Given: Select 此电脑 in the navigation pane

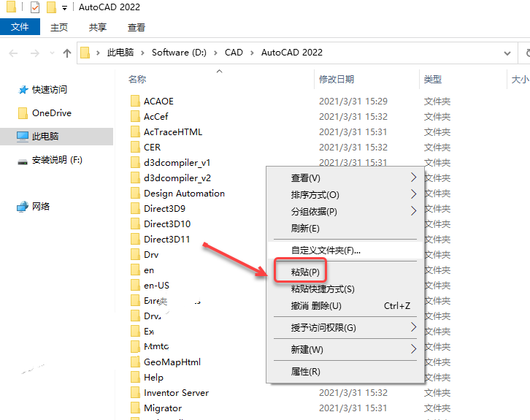Looking at the screenshot, I should point(56,137).
